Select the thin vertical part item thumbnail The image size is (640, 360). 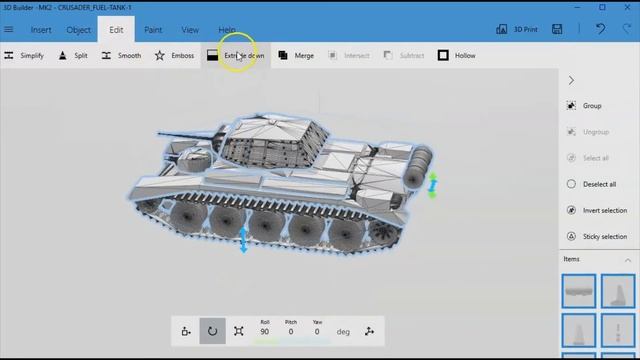618,330
